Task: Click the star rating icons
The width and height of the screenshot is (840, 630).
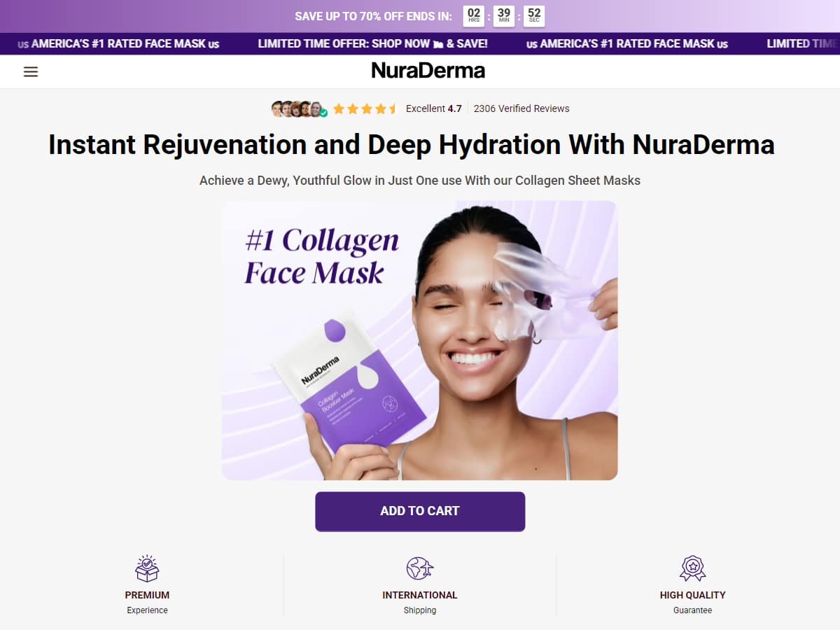Action: click(x=365, y=108)
